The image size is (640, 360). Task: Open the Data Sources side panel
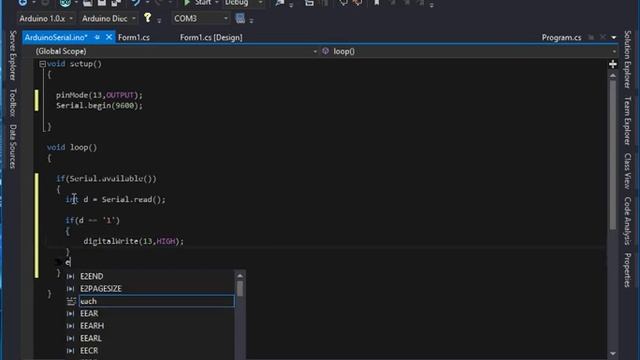coord(13,147)
